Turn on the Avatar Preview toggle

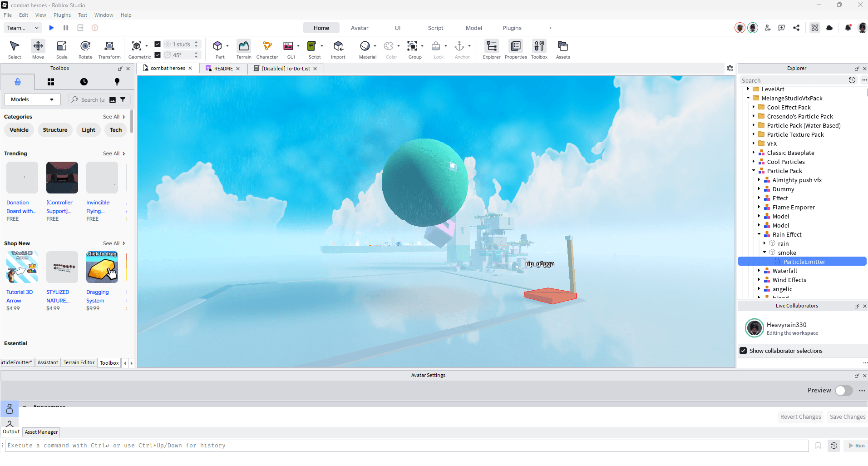(x=844, y=391)
